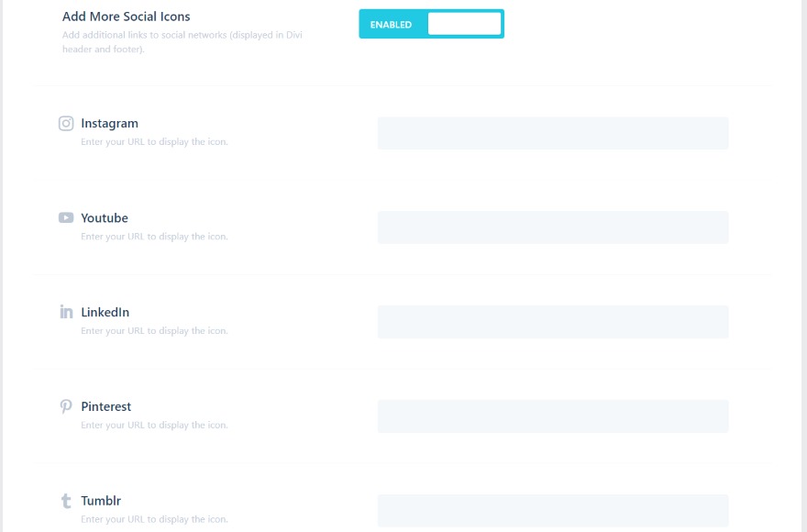This screenshot has height=532, width=807.
Task: Click the Add More Social Icons heading
Action: (x=127, y=17)
